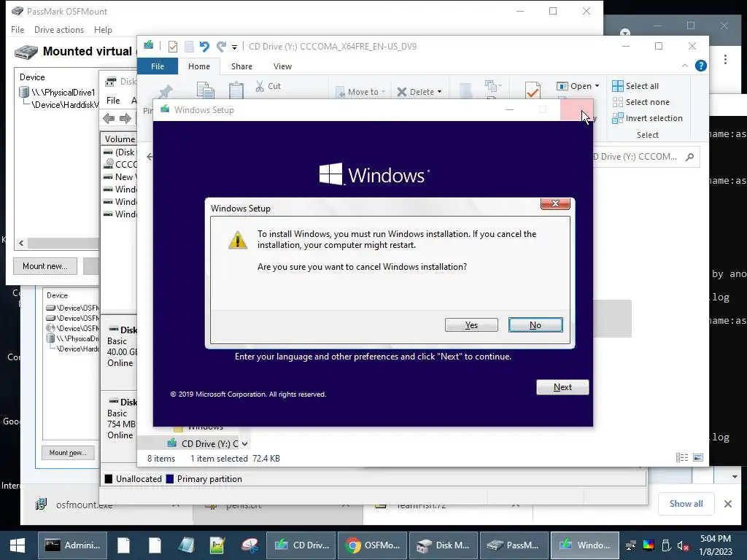Open the Snipping Tool in the taskbar
The height and width of the screenshot is (560, 747).
click(x=249, y=545)
